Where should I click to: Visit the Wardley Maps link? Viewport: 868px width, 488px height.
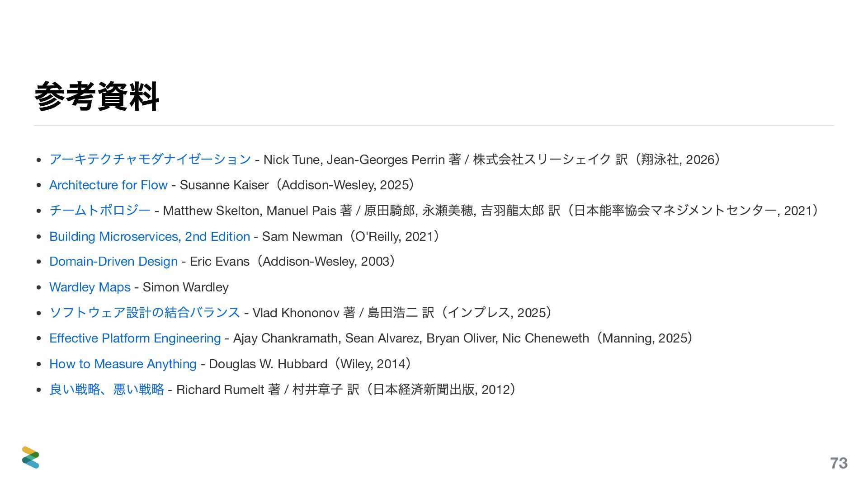(x=90, y=287)
